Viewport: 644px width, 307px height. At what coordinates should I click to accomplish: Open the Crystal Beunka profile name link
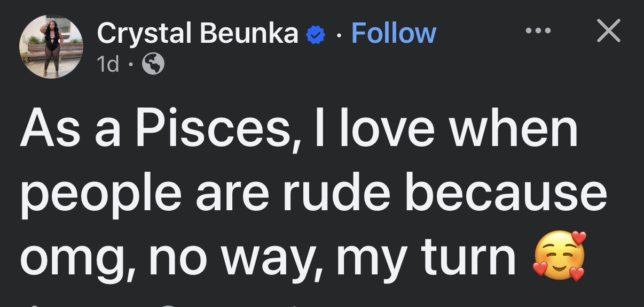tap(197, 34)
